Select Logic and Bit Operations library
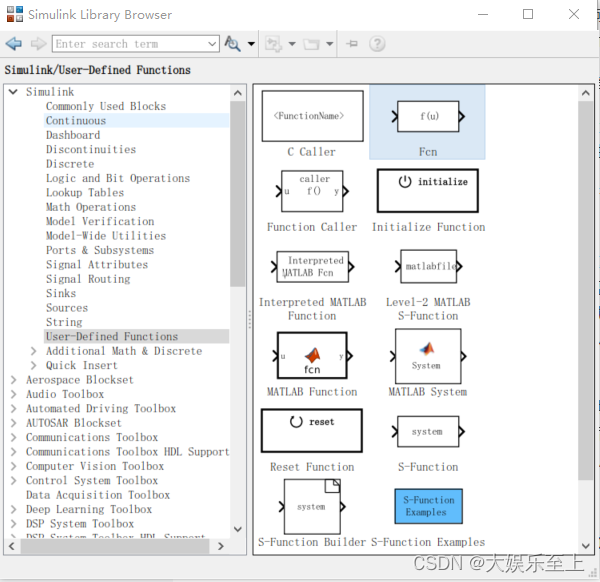Viewport: 600px width, 582px height. pyautogui.click(x=118, y=178)
